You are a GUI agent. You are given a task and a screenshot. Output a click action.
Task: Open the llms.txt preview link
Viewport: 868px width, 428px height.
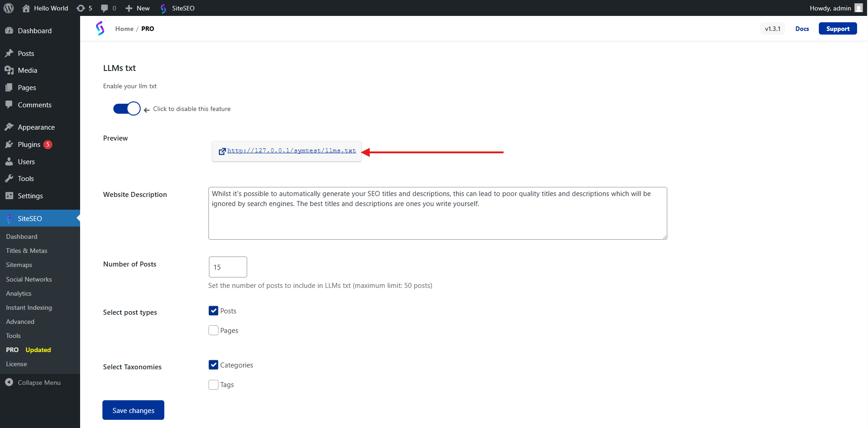click(x=291, y=151)
